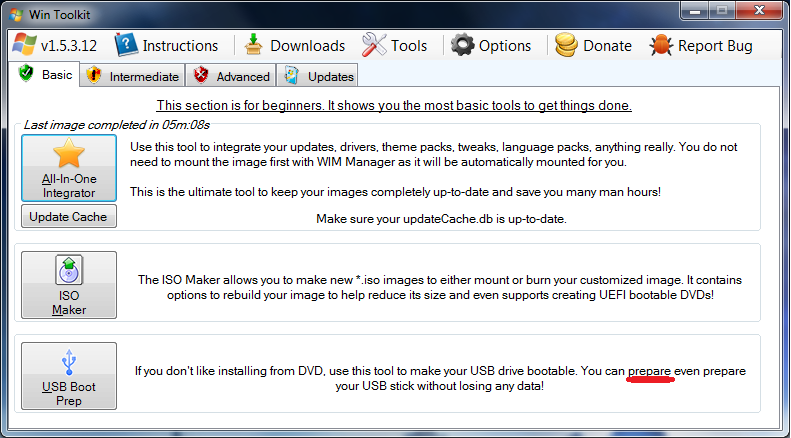791x438 pixels.
Task: Click the yellow shield Intermediate tab icon
Action: tap(94, 76)
